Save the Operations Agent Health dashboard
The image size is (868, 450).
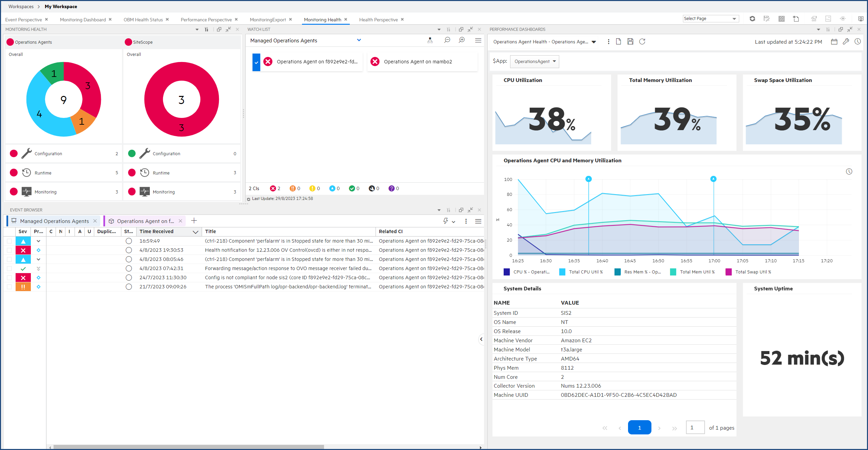631,41
